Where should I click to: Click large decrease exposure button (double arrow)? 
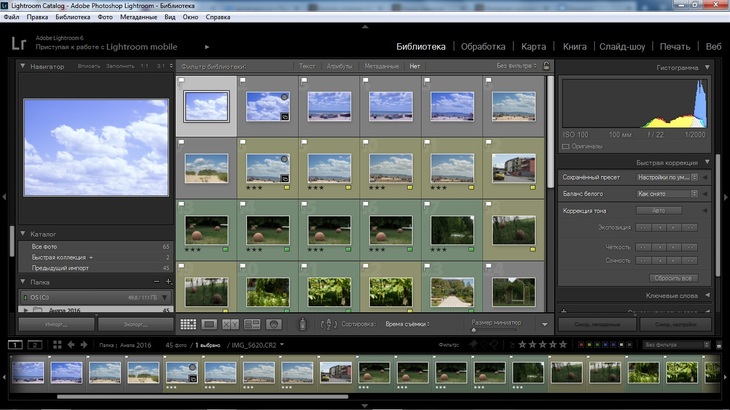click(x=643, y=228)
